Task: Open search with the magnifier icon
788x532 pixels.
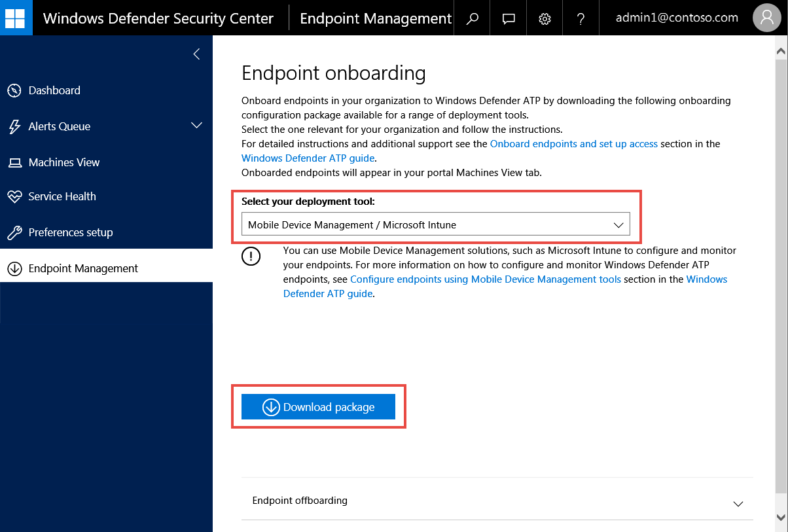Action: click(473, 18)
